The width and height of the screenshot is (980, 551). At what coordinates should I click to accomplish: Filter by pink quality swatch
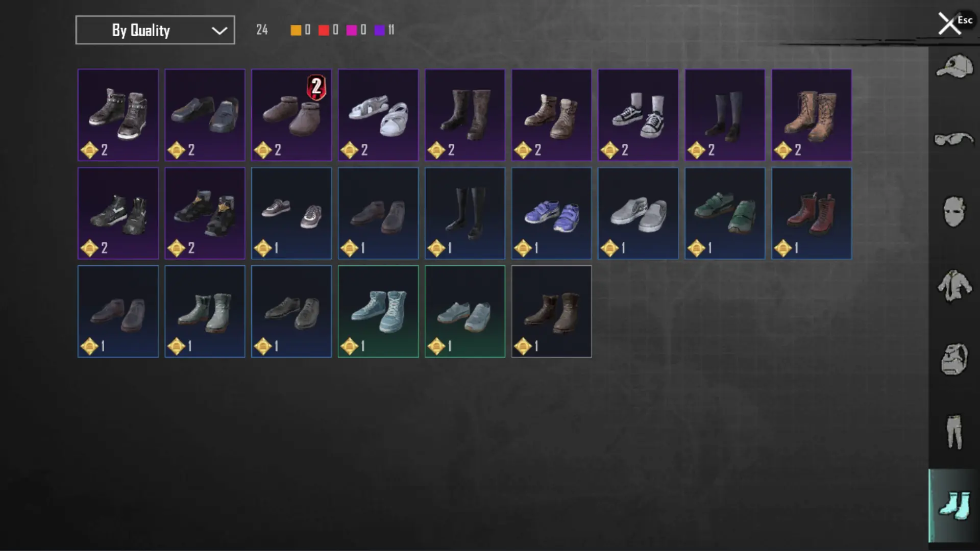[x=352, y=30]
